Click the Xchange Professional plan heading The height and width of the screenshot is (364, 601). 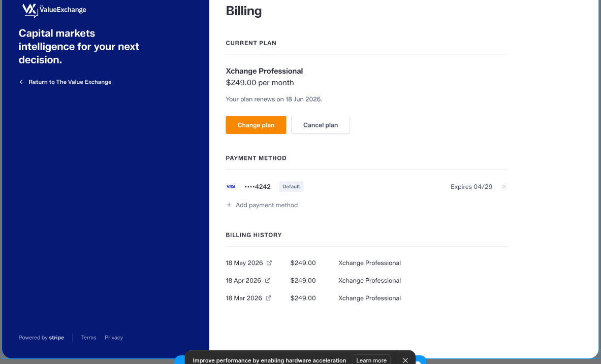tap(264, 71)
